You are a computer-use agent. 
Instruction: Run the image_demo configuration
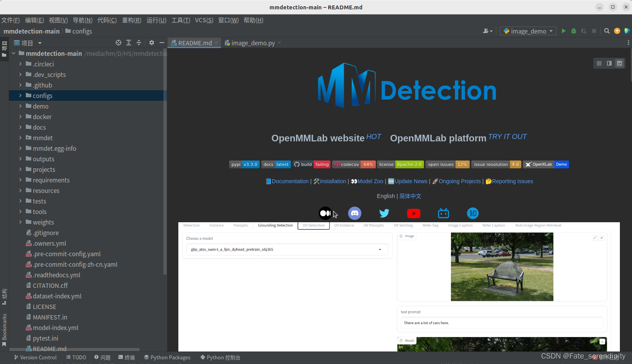coord(564,31)
